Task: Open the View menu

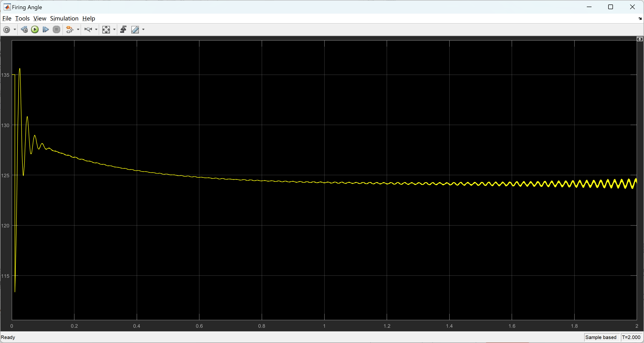Action: pos(40,19)
